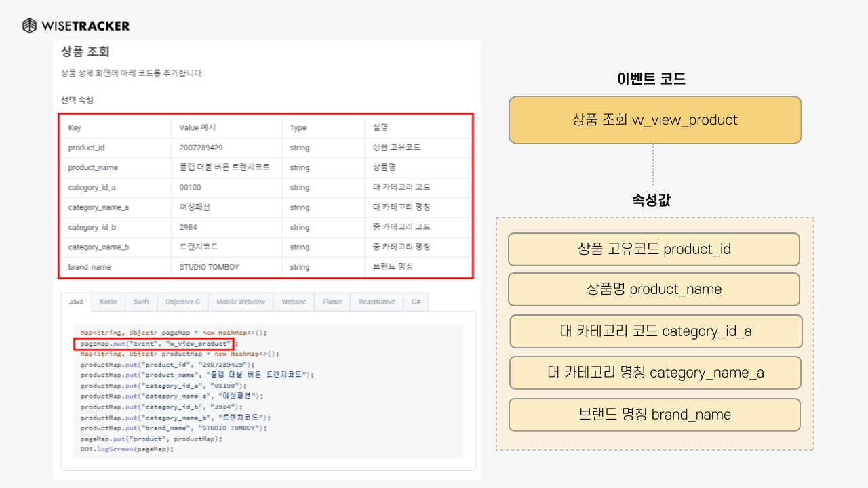Click the 상품 조회 w_view_product event box
Image resolution: width=868 pixels, height=488 pixels.
pyautogui.click(x=654, y=119)
